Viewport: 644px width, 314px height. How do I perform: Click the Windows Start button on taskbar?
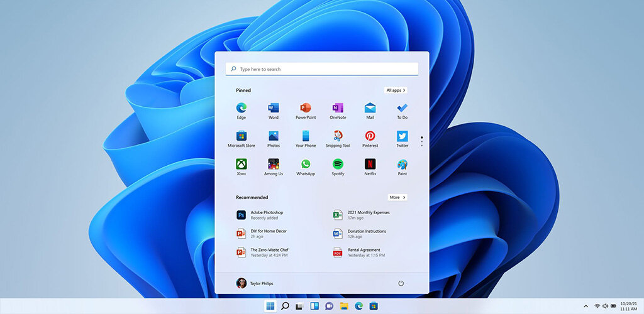click(270, 306)
